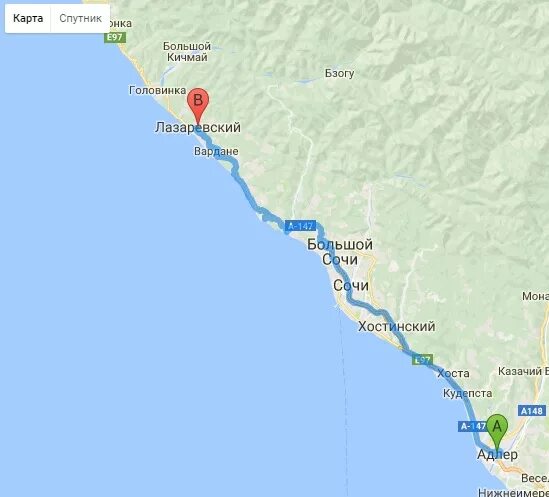Viewport: 549px width, 497px height.
Task: Click the Хостинский district label
Action: [x=396, y=326]
